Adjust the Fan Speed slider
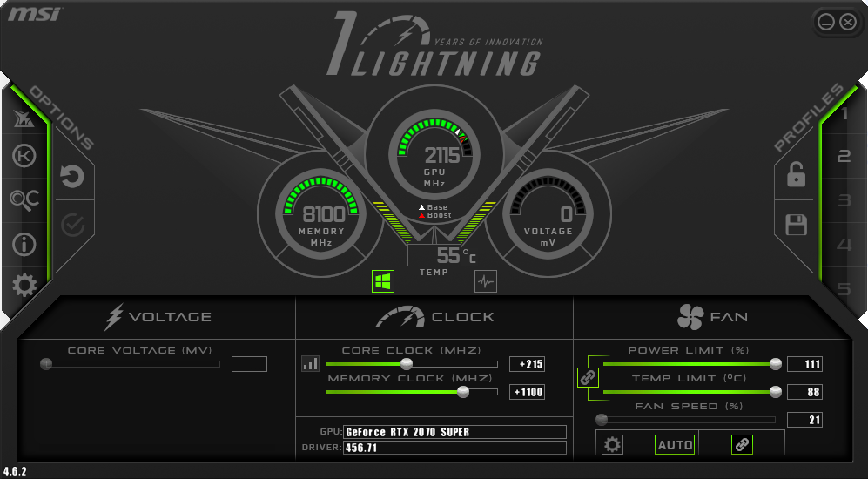 [685, 420]
